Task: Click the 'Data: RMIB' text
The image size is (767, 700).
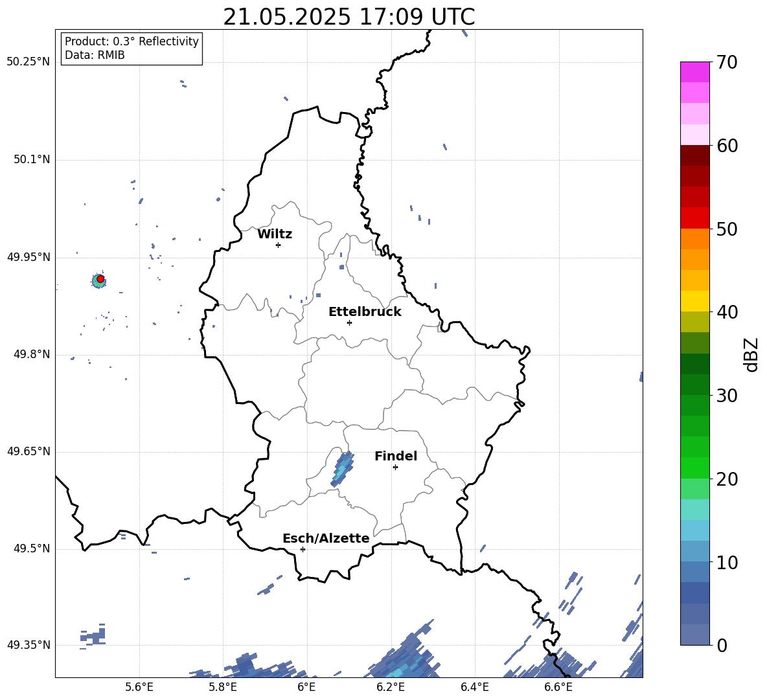Action: tap(95, 55)
